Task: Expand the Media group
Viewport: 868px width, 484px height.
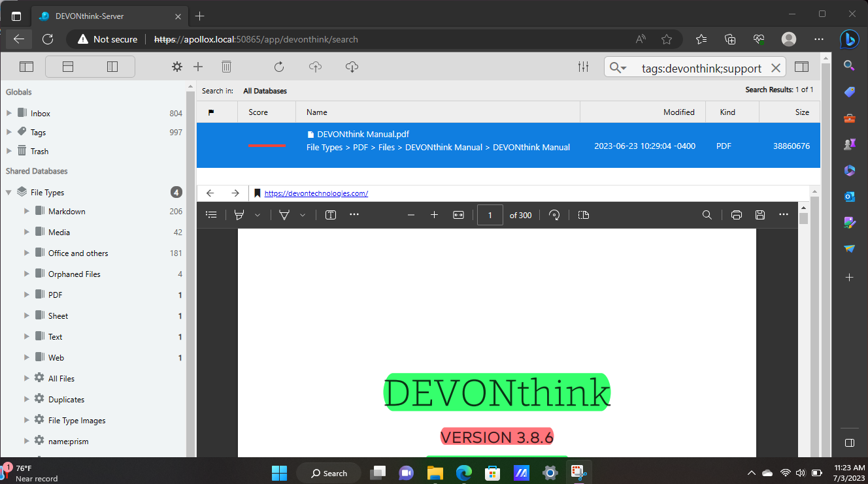Action: 27,232
